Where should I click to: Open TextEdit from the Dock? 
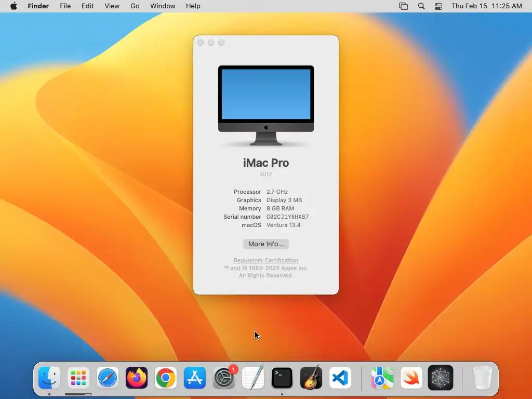coord(253,378)
